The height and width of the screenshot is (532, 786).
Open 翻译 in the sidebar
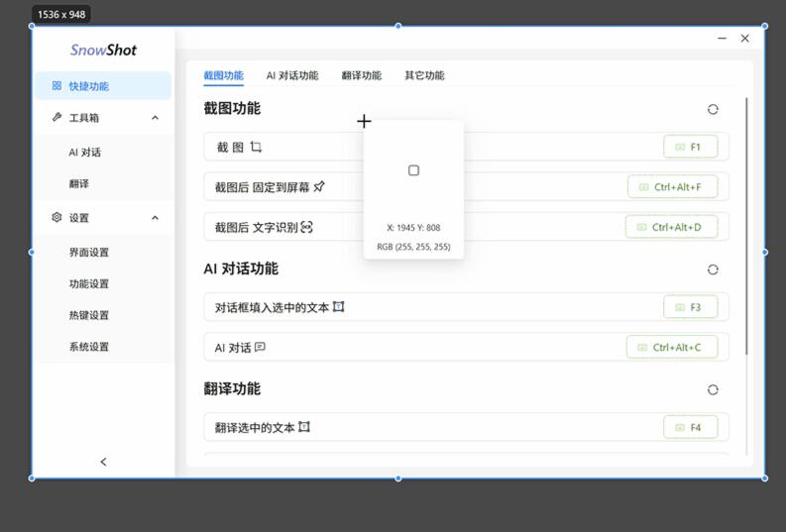coord(78,184)
